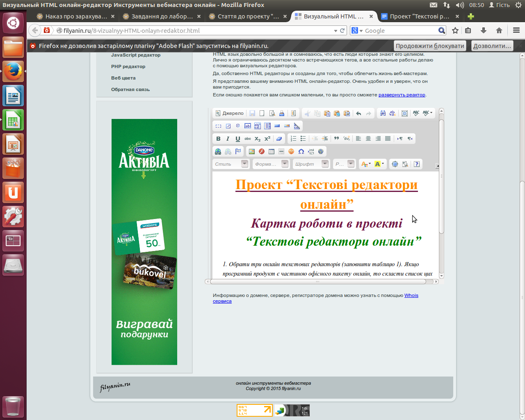
Task: Click the Save icon in editor toolbar
Action: (x=252, y=113)
